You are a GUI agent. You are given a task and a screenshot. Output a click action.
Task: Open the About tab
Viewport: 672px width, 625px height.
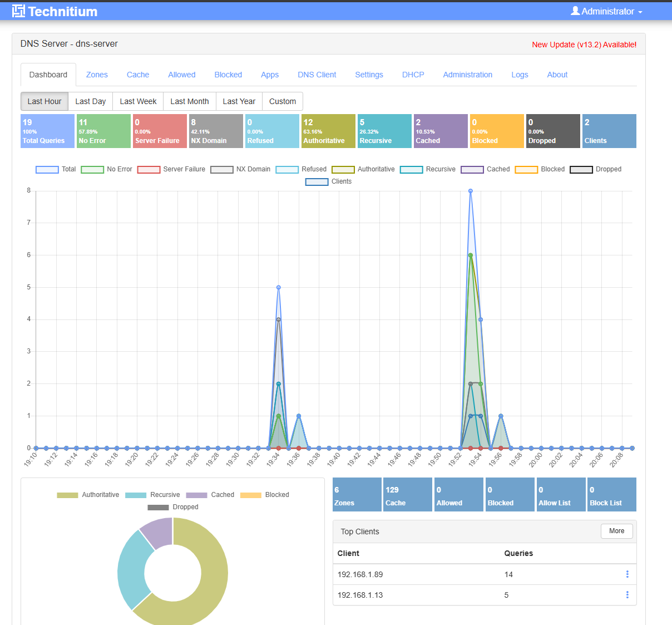coord(557,75)
